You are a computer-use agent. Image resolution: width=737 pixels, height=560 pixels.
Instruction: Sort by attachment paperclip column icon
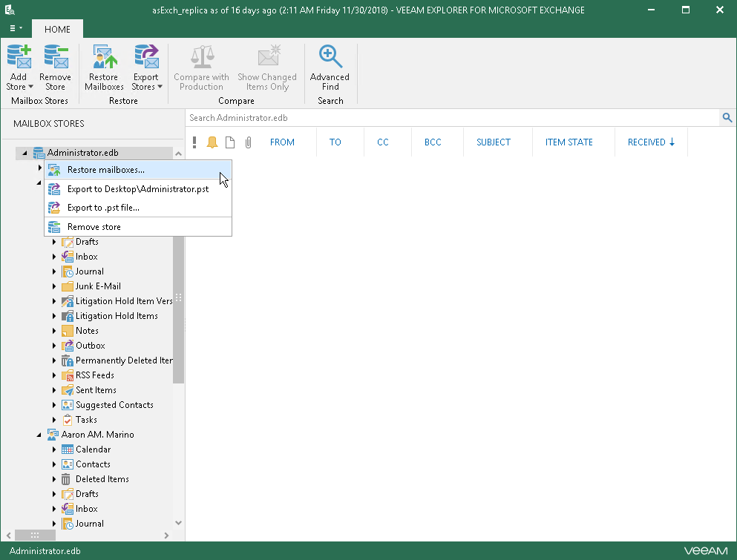point(248,142)
